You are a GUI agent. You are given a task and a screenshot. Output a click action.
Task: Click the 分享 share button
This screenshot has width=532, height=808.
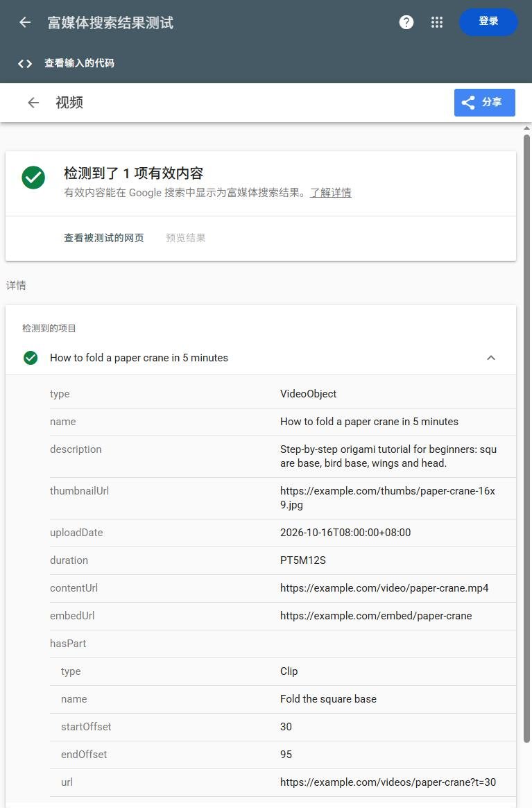click(x=485, y=103)
